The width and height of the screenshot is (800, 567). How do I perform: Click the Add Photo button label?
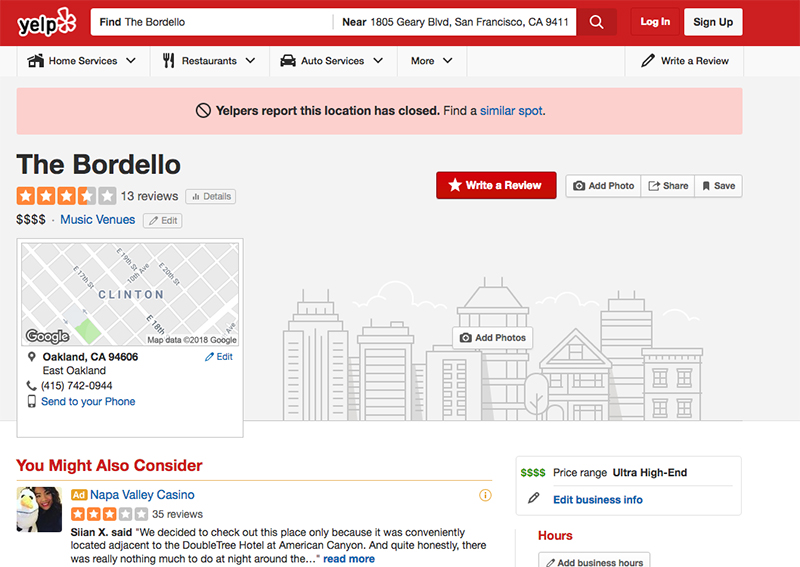(x=611, y=186)
